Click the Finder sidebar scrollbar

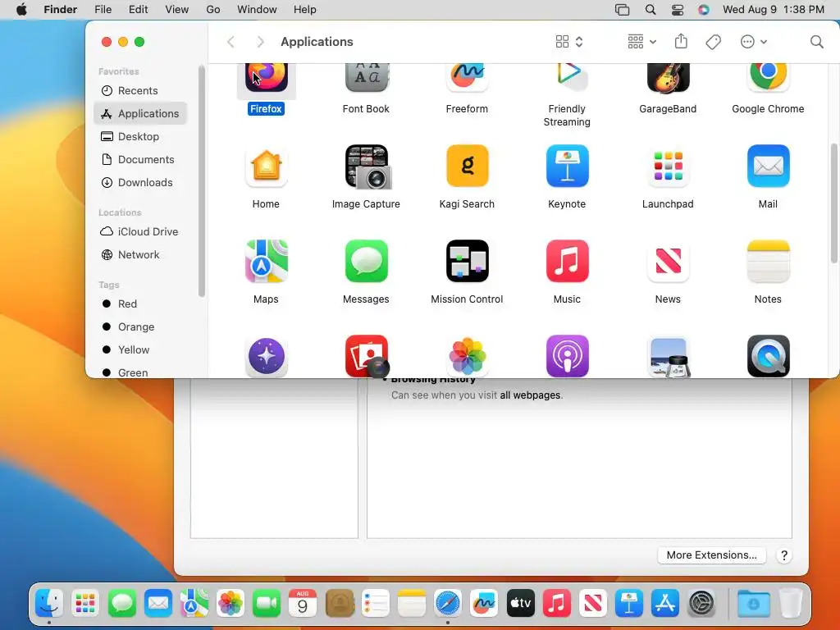pos(202,181)
